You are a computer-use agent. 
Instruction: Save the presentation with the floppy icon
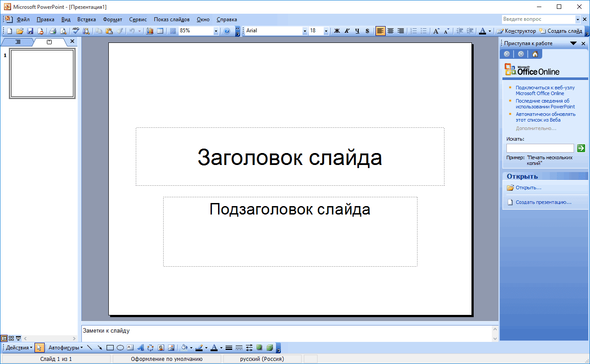pyautogui.click(x=30, y=31)
